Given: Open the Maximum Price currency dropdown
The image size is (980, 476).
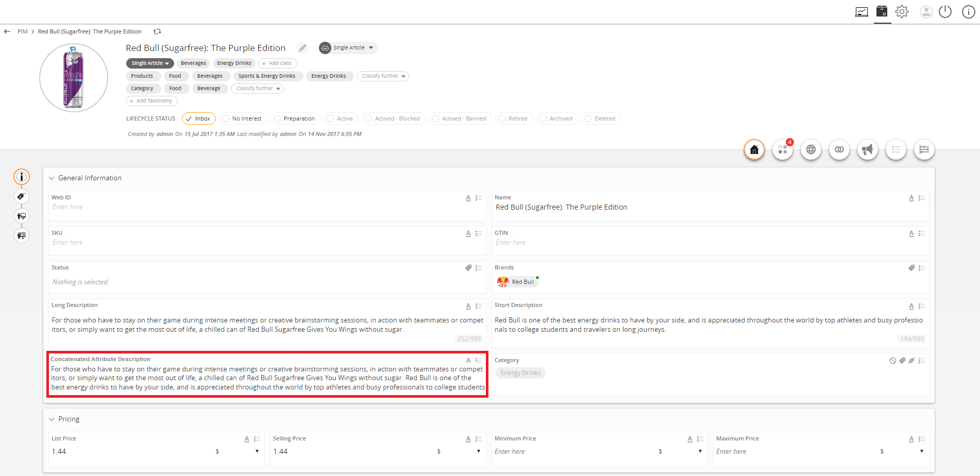Looking at the screenshot, I should pyautogui.click(x=922, y=451).
